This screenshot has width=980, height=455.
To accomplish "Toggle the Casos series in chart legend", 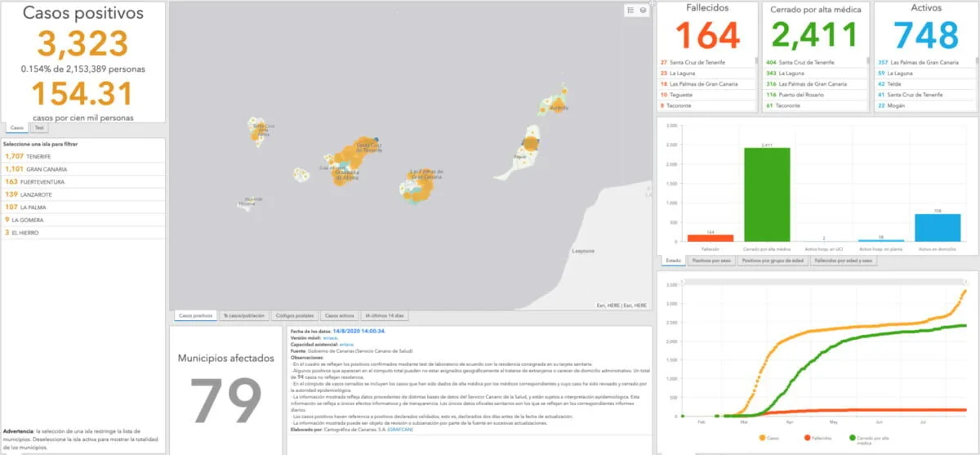I will point(768,438).
